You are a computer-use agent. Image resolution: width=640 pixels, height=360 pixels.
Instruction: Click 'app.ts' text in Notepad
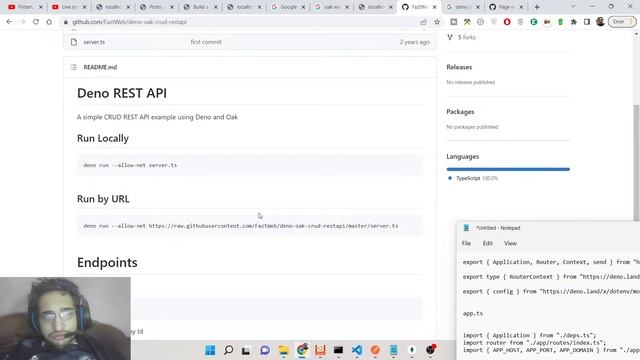pyautogui.click(x=473, y=313)
